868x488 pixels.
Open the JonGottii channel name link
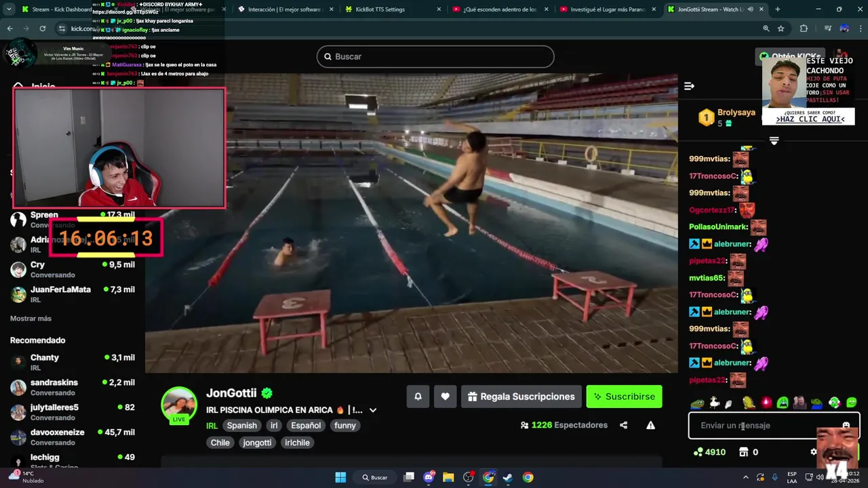[231, 393]
